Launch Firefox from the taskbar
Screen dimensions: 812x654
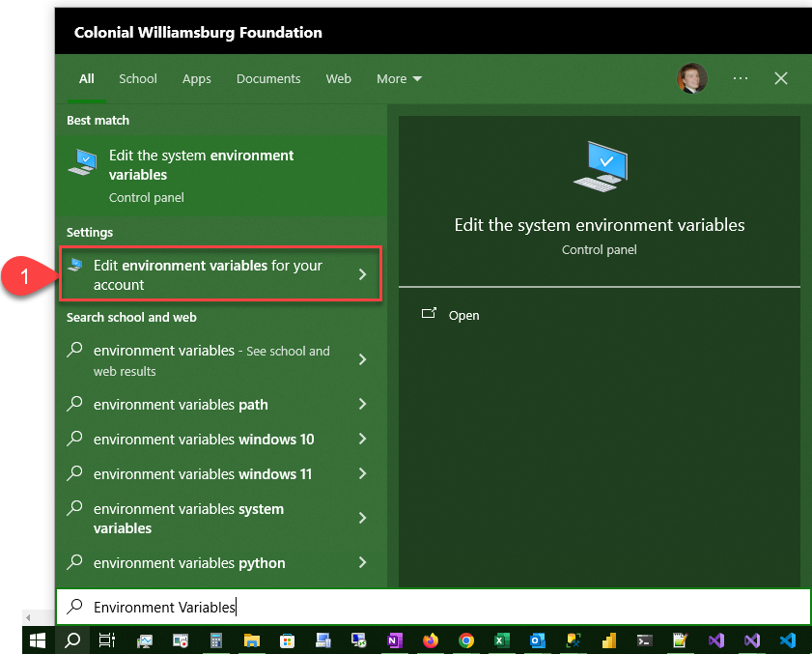tap(431, 641)
